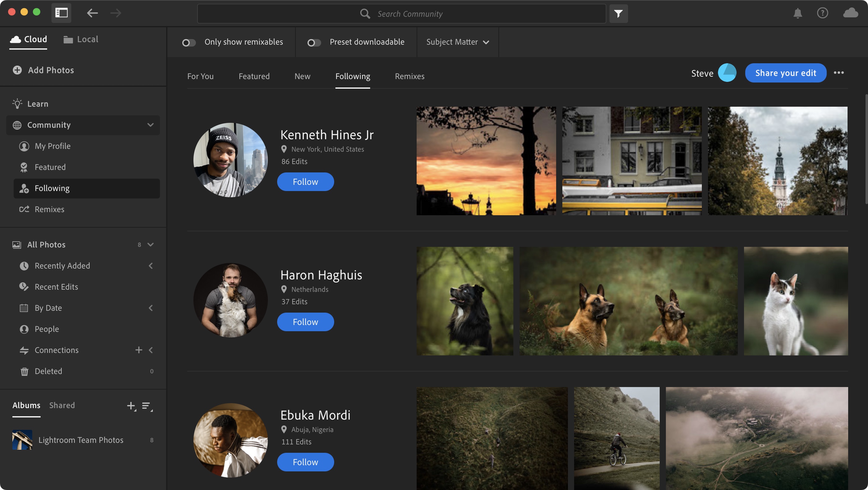Click the Share your edit button
This screenshot has height=490, width=868.
click(786, 73)
